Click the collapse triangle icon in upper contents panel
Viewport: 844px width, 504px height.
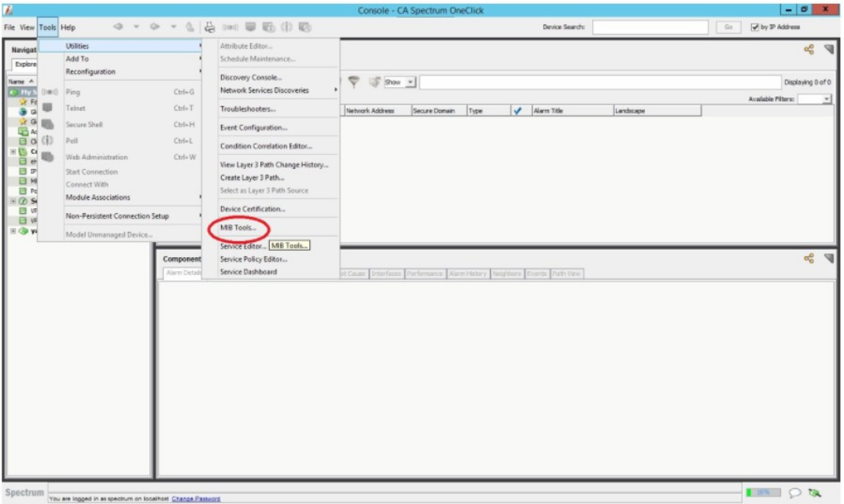(829, 50)
